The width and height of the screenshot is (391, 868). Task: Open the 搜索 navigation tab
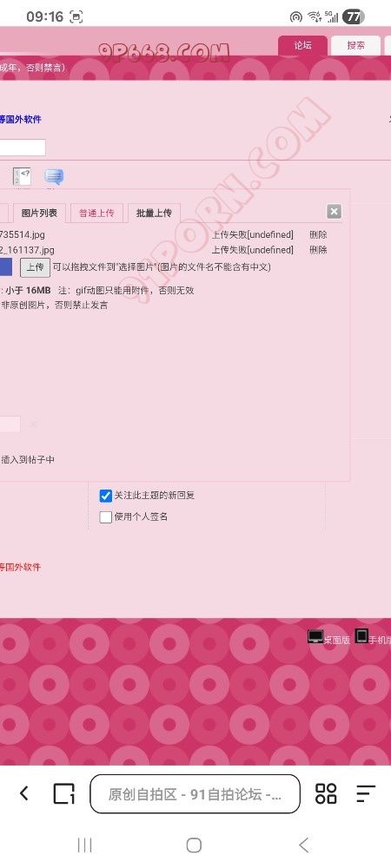pos(355,46)
